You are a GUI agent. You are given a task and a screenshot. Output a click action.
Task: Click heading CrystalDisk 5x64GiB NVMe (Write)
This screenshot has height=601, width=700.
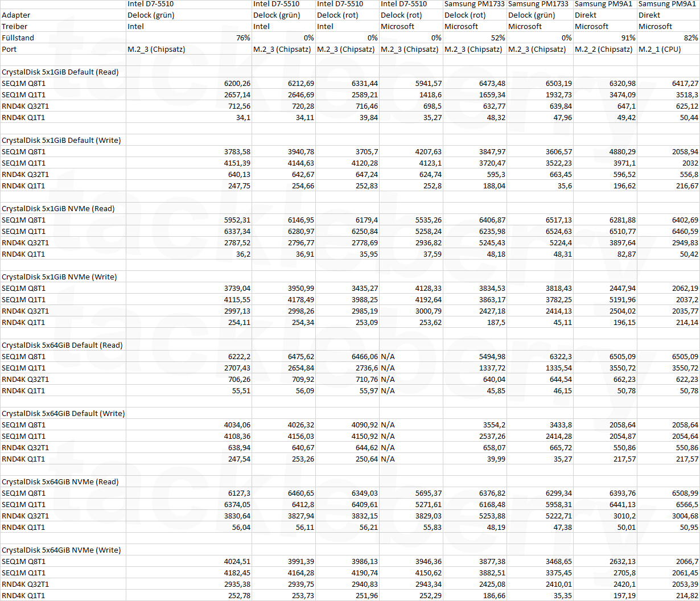click(x=61, y=550)
